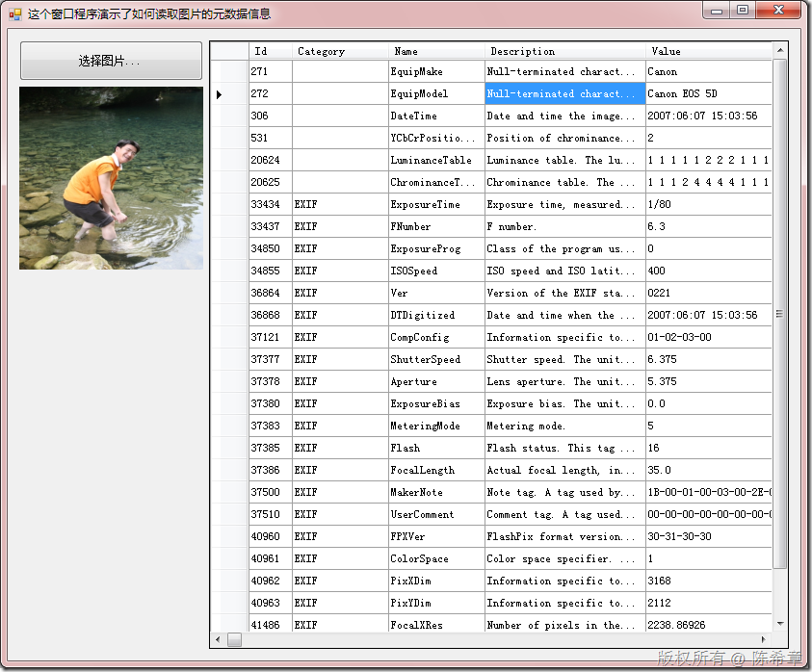Click the UserComment name cell
This screenshot has width=812, height=672.
(436, 515)
